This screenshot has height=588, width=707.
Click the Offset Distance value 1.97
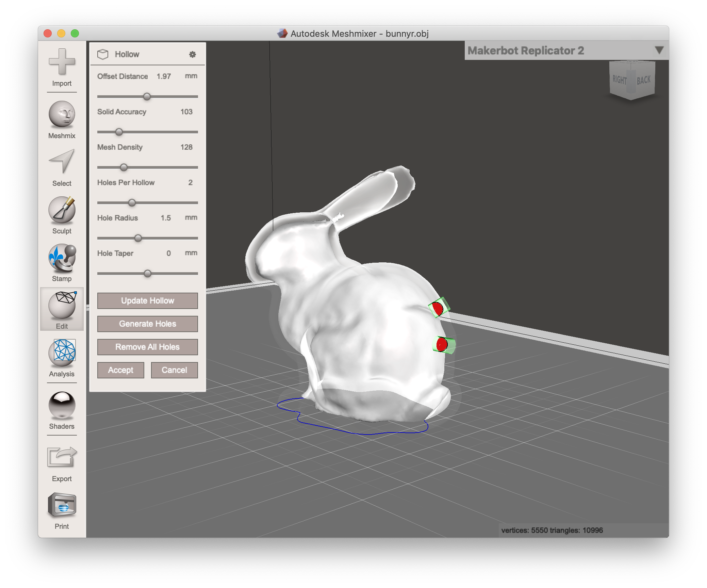[164, 76]
